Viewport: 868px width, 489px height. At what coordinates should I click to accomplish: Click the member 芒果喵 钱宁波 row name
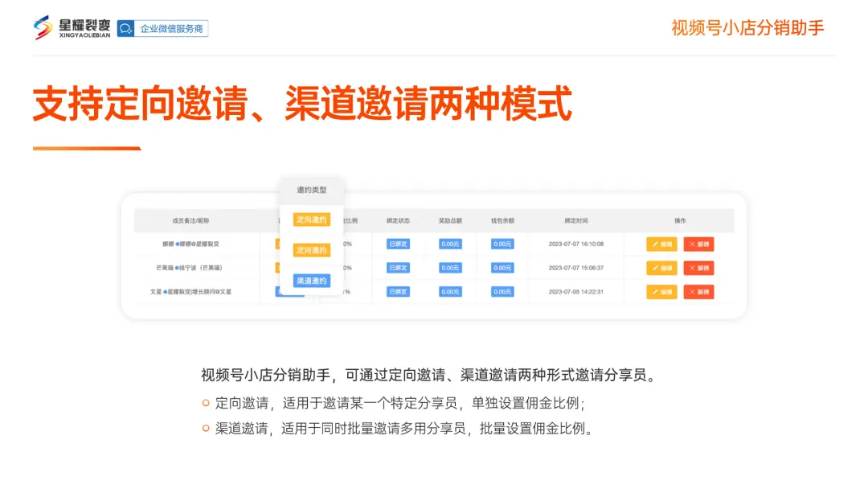point(189,268)
